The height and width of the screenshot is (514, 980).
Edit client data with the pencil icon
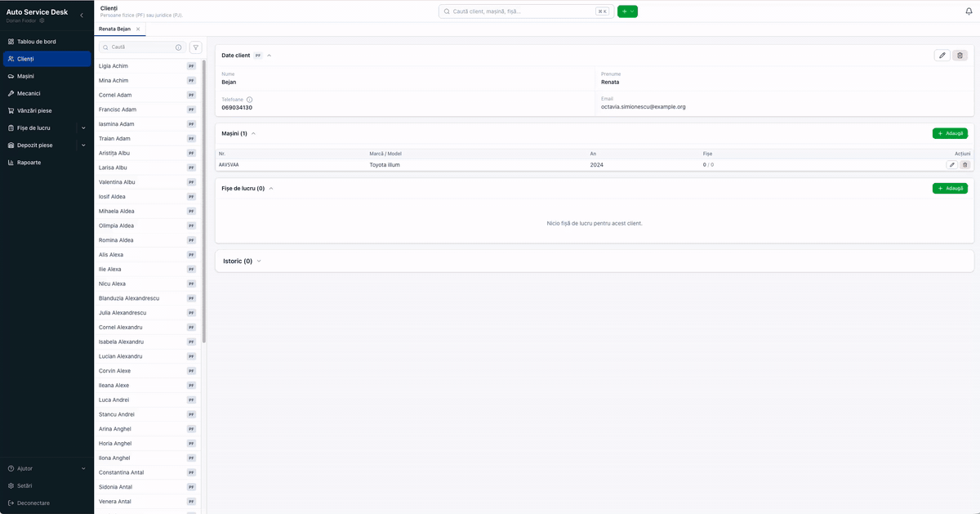pyautogui.click(x=942, y=56)
